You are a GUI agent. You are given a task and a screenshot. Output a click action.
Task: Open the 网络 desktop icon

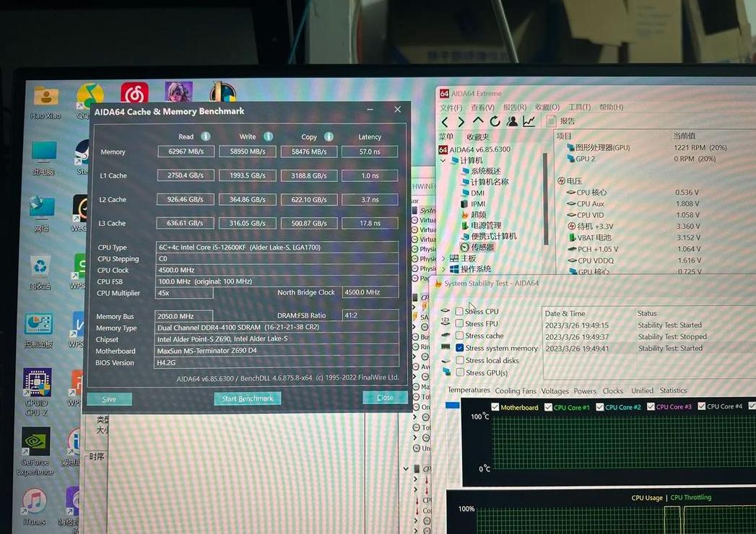[42, 214]
